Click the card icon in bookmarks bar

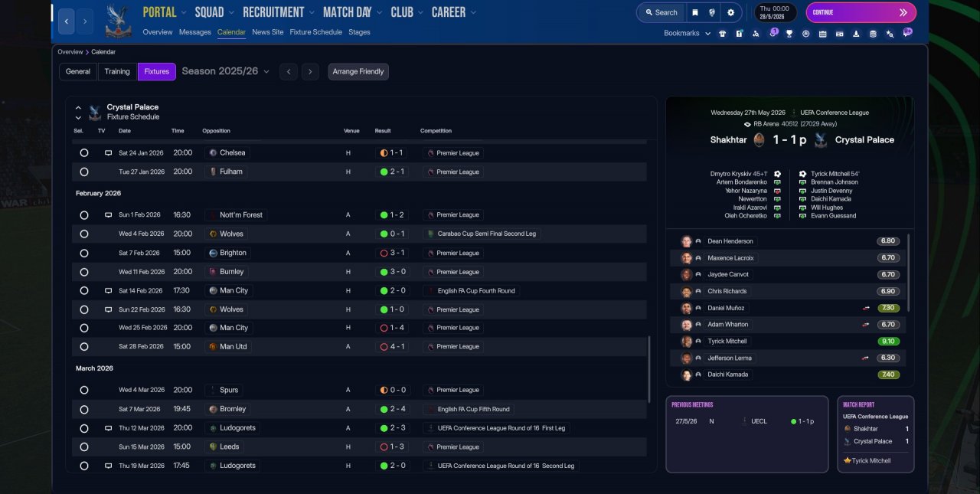pos(839,34)
